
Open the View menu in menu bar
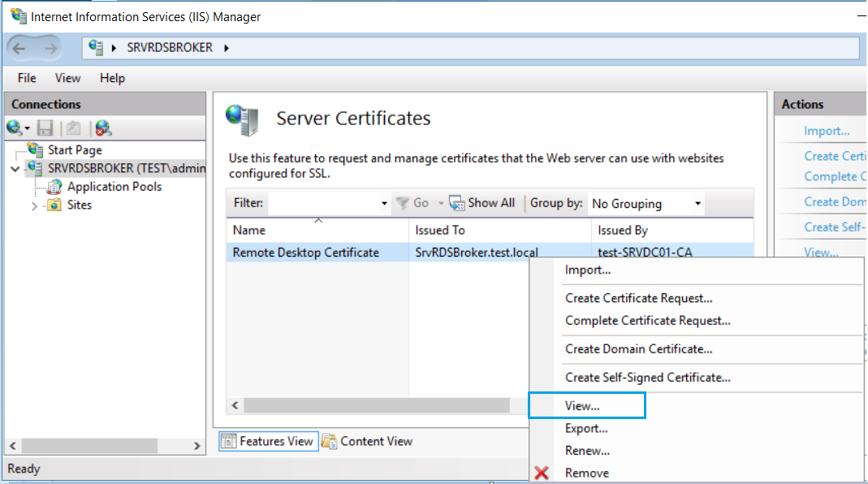pyautogui.click(x=67, y=78)
